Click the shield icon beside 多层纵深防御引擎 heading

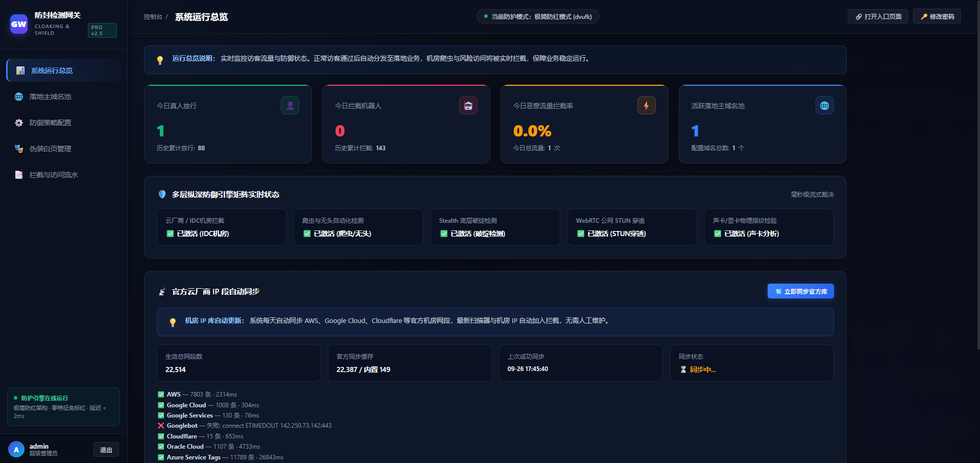click(x=162, y=194)
